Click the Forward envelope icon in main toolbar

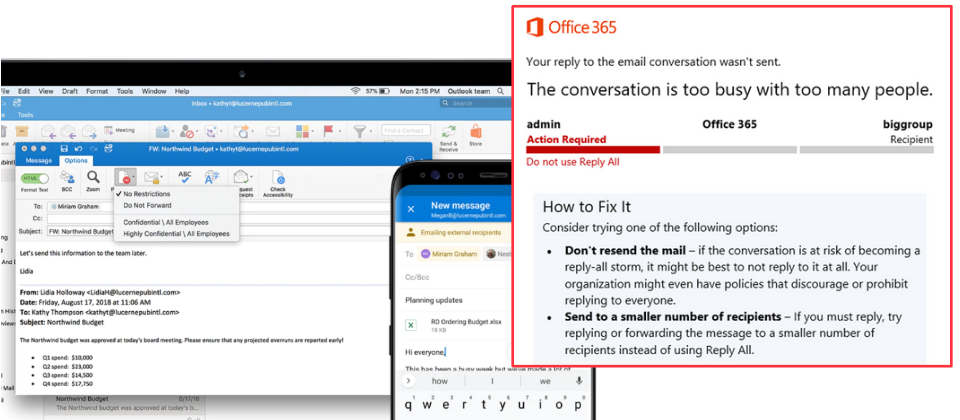pyautogui.click(x=89, y=132)
